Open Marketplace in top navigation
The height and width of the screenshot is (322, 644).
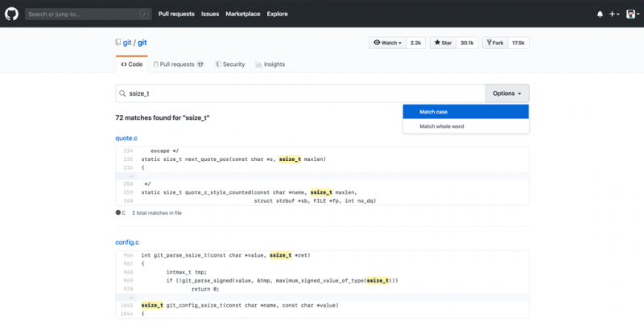pos(243,14)
